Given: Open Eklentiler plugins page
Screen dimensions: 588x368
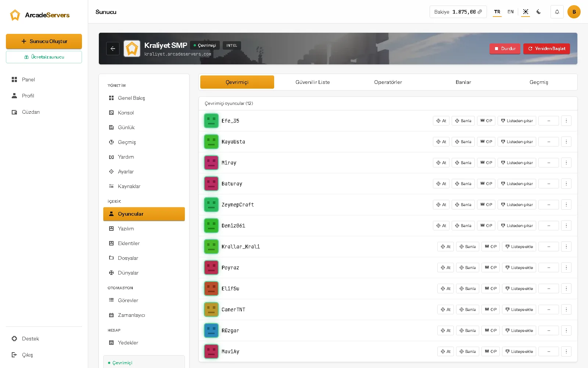Looking at the screenshot, I should tap(144, 243).
